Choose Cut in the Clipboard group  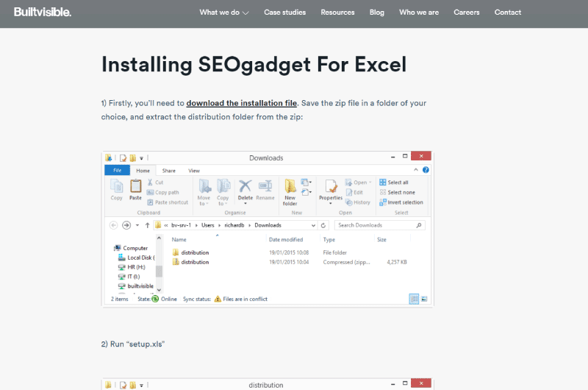point(156,182)
